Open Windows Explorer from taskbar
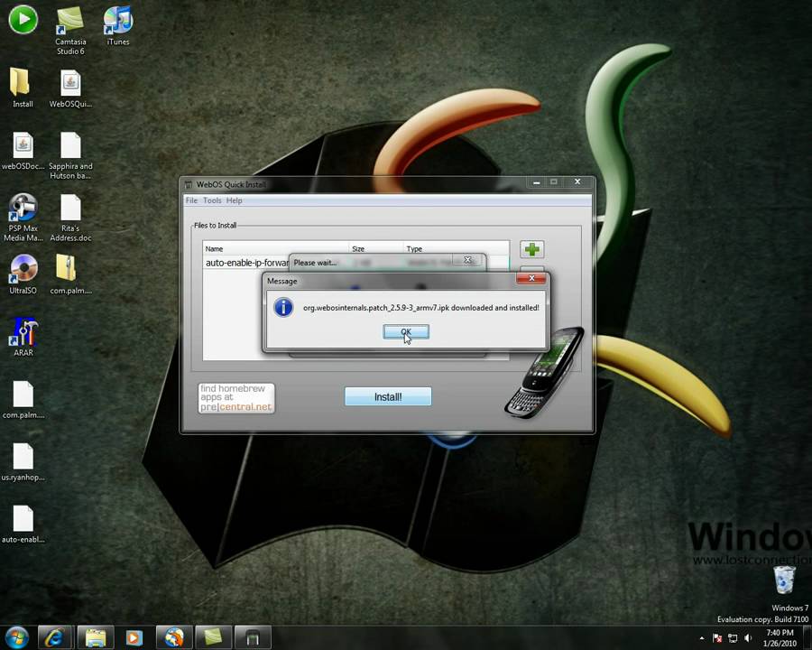812x650 pixels. (x=96, y=637)
